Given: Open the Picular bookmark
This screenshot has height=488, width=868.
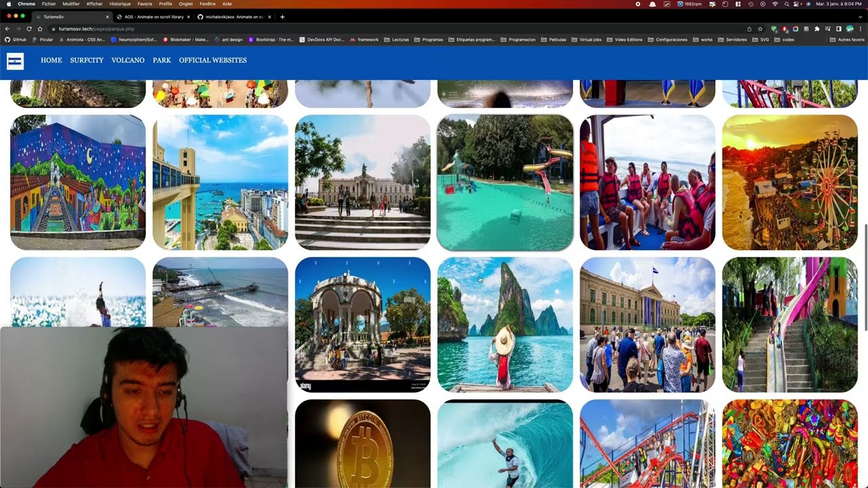Looking at the screenshot, I should coord(42,39).
